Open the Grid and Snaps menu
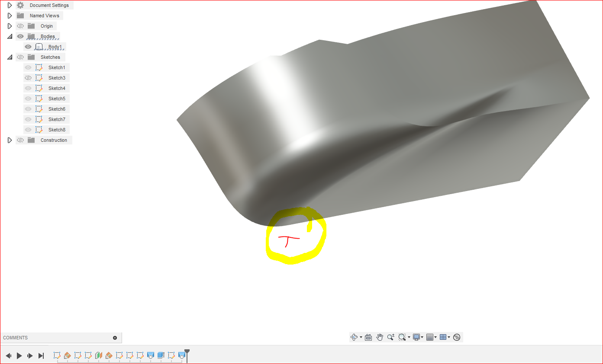The width and height of the screenshot is (603, 364). point(430,337)
